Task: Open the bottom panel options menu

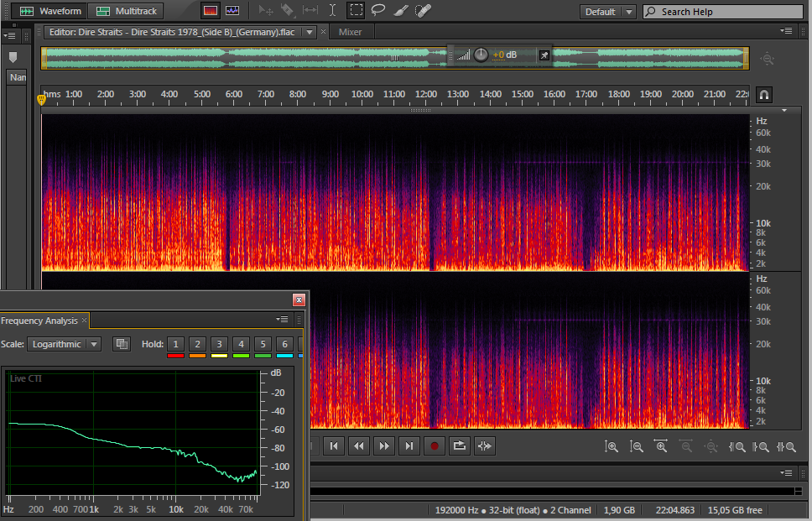Action: click(x=786, y=473)
